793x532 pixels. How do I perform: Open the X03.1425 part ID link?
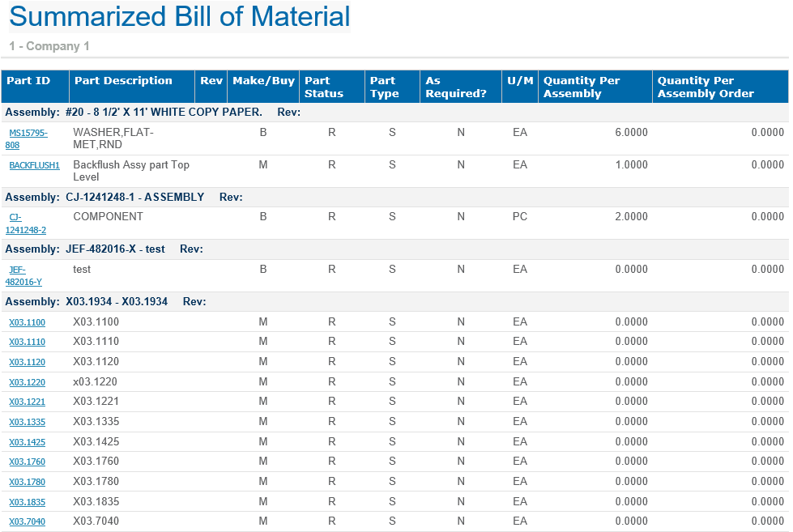point(27,442)
